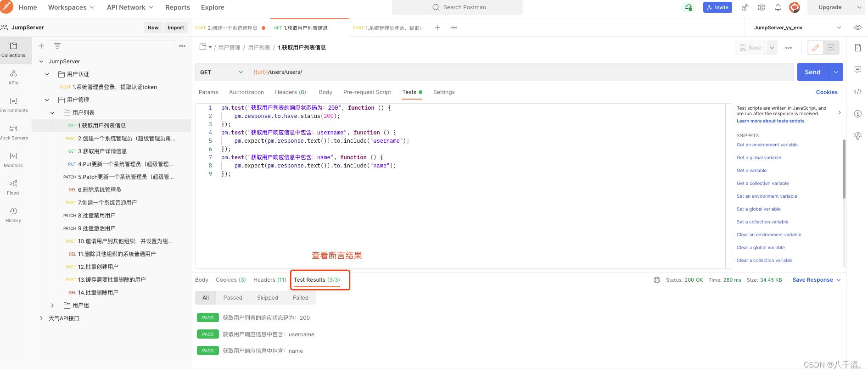868x373 pixels.
Task: Click the Invite button
Action: [x=717, y=7]
